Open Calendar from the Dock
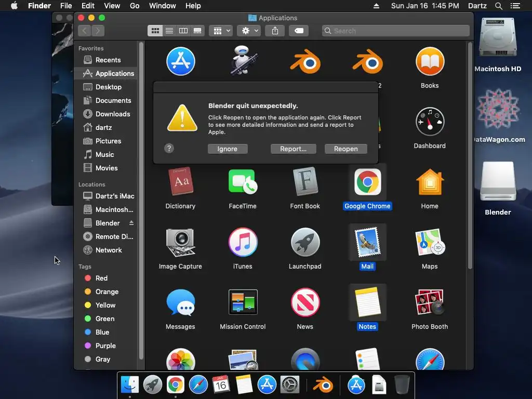Viewport: 532px width, 399px height. click(x=221, y=385)
